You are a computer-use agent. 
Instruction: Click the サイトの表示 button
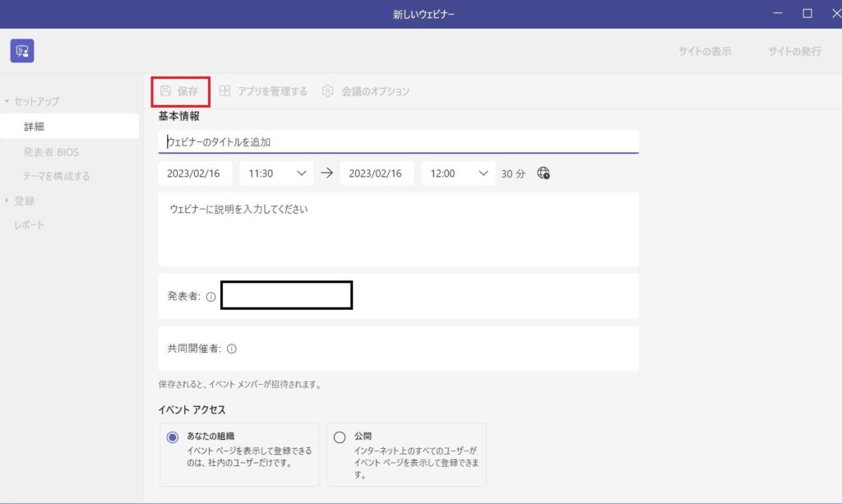[705, 51]
